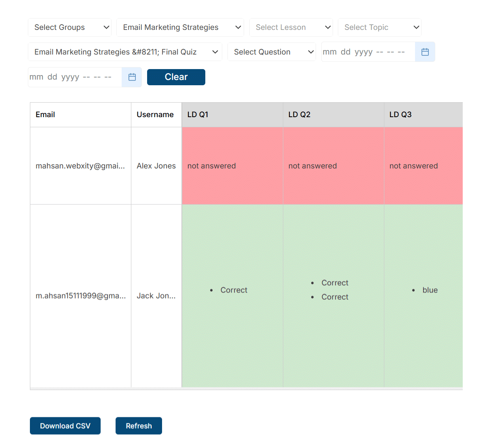Open the Final Quiz selection dropdown

(x=125, y=52)
